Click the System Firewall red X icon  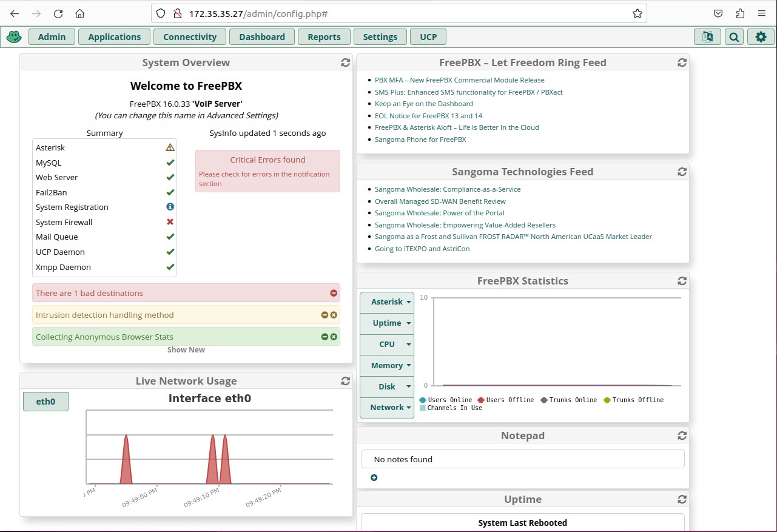pos(170,222)
